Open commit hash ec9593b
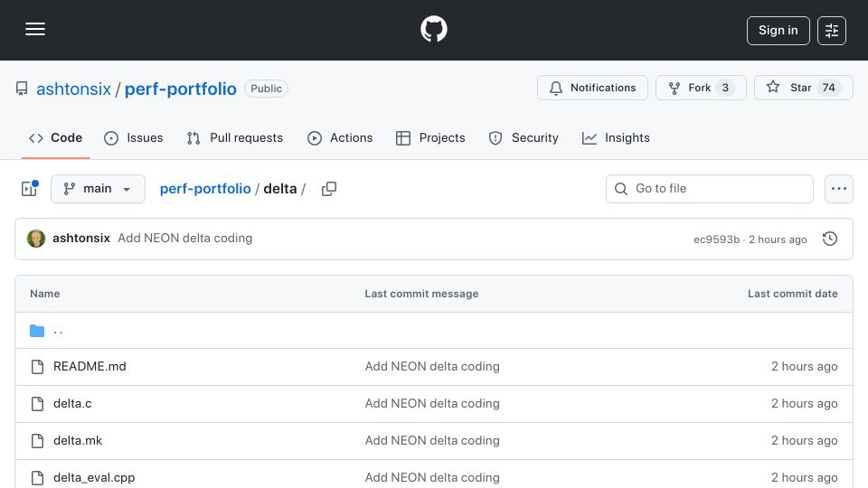The width and height of the screenshot is (868, 488). 716,239
